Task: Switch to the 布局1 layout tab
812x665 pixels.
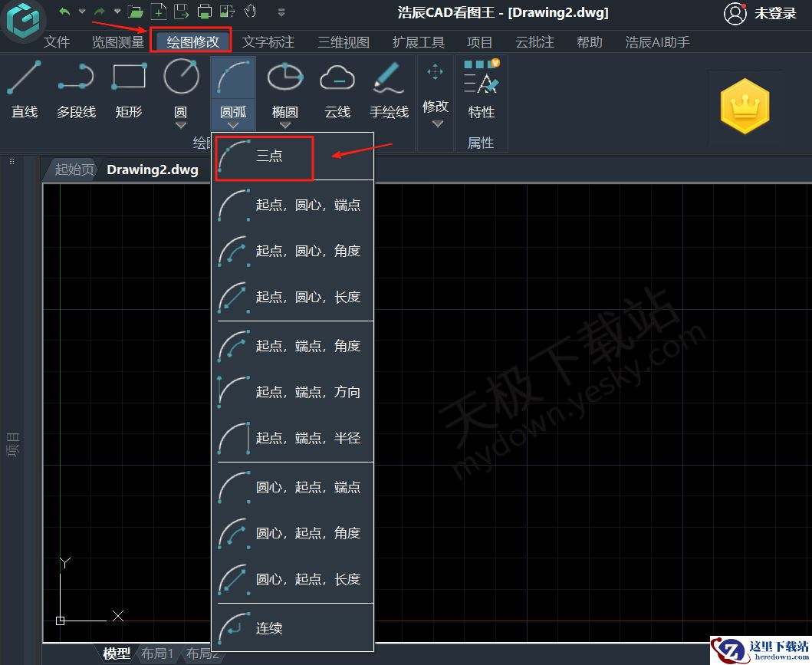Action: (x=157, y=653)
